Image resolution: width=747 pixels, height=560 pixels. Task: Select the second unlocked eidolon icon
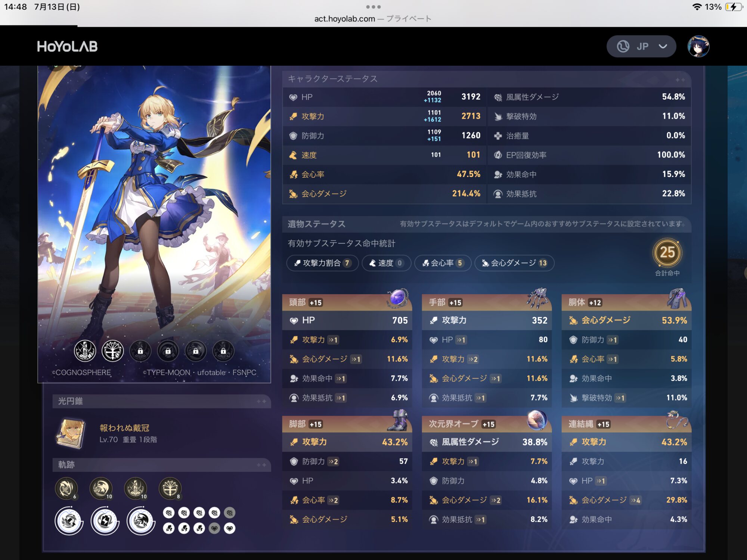point(112,351)
